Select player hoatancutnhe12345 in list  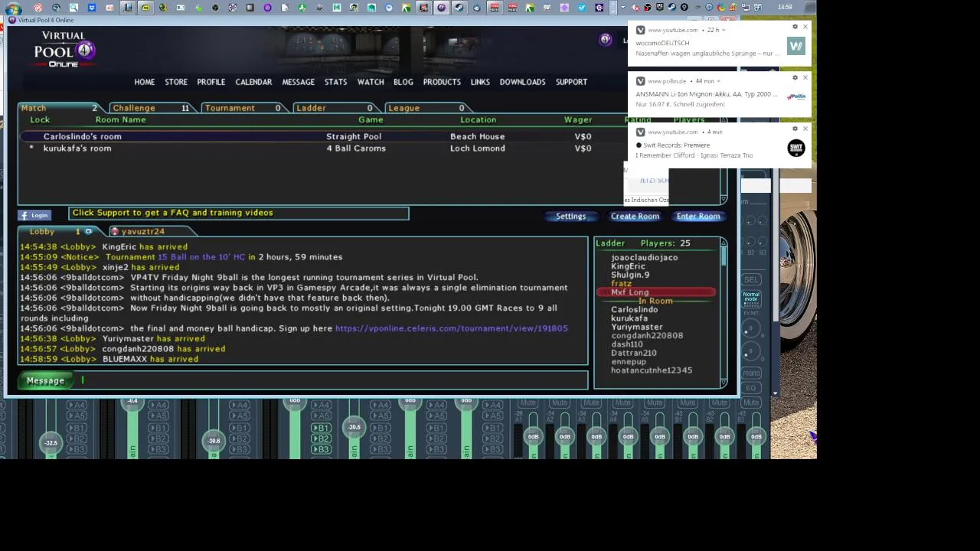click(x=652, y=370)
